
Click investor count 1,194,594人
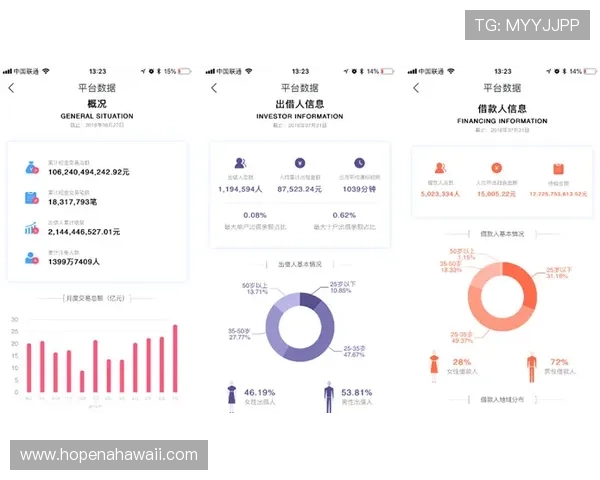pyautogui.click(x=240, y=189)
